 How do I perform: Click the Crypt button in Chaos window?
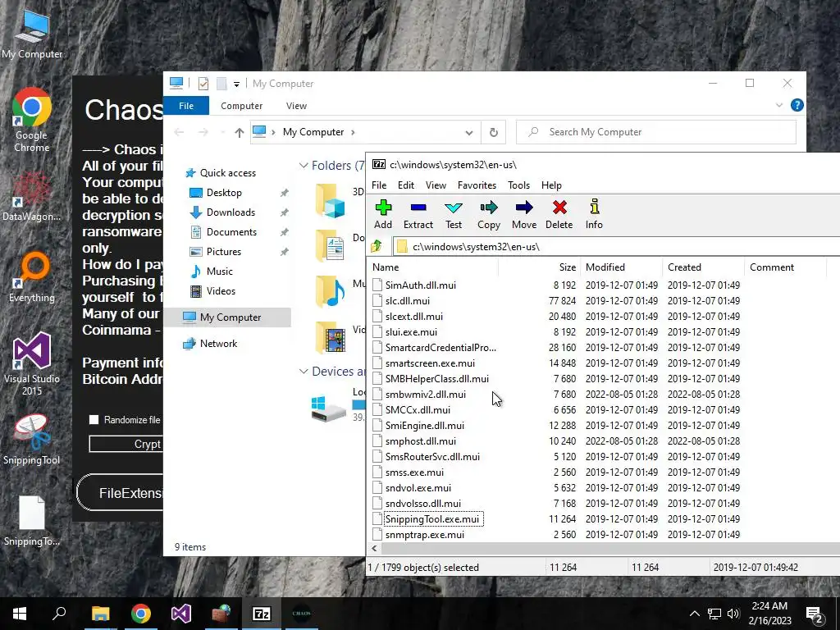point(126,444)
